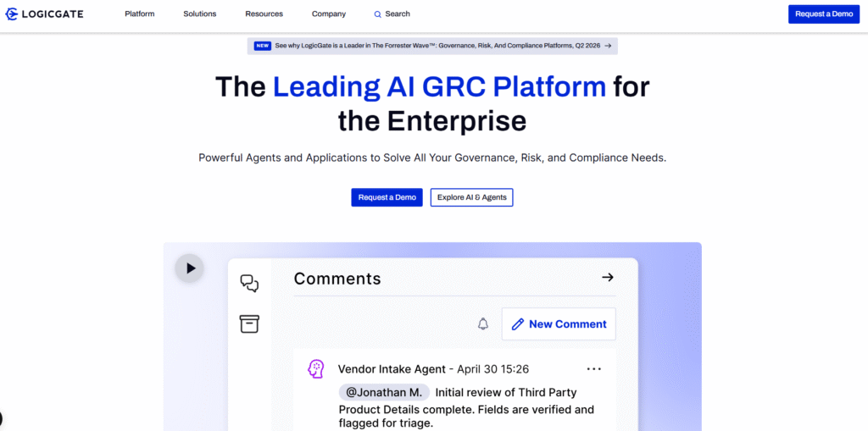Open the Resources menu
Screen dimensions: 868x431
[x=264, y=14]
